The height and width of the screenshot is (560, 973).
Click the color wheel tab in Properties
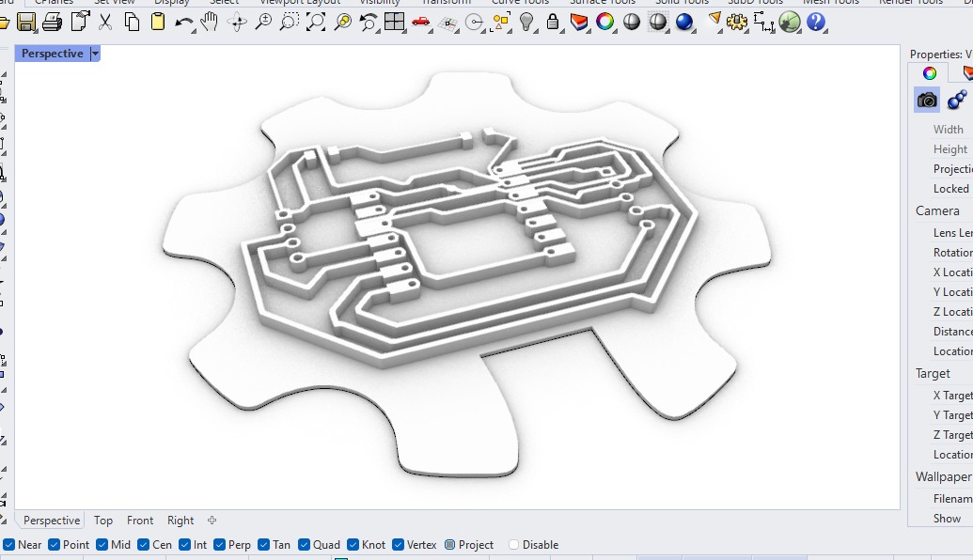point(929,73)
